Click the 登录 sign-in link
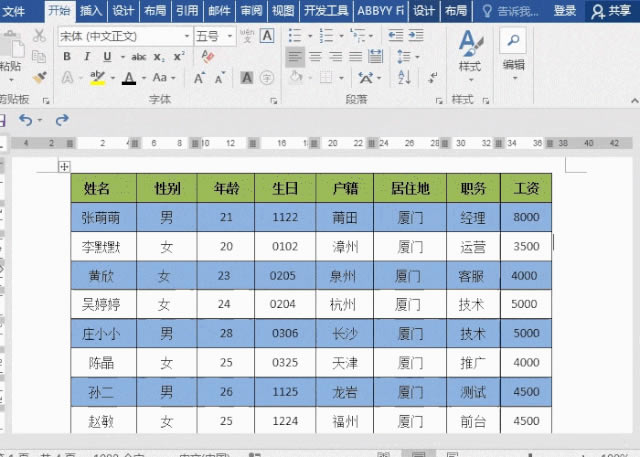 point(565,11)
